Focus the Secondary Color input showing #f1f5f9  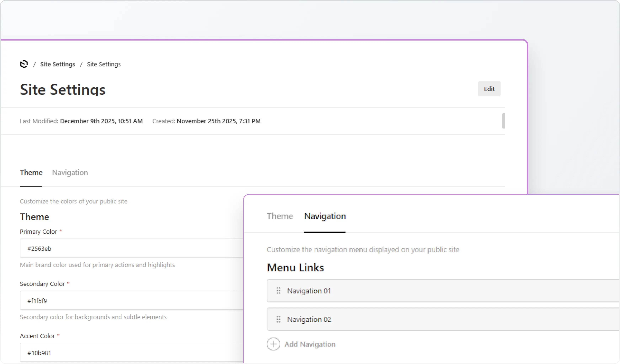123,300
